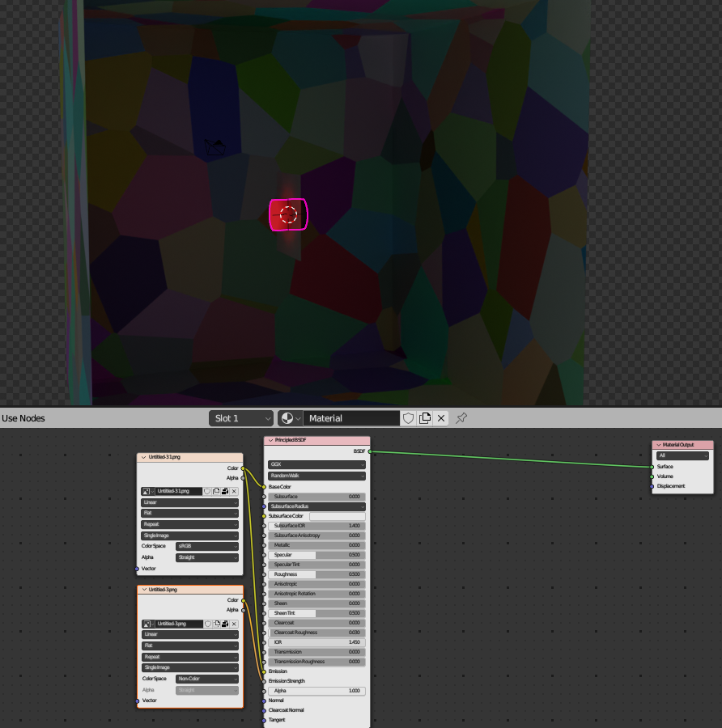Image resolution: width=722 pixels, height=728 pixels.
Task: Toggle the fake user shield next to Material
Action: (x=408, y=418)
